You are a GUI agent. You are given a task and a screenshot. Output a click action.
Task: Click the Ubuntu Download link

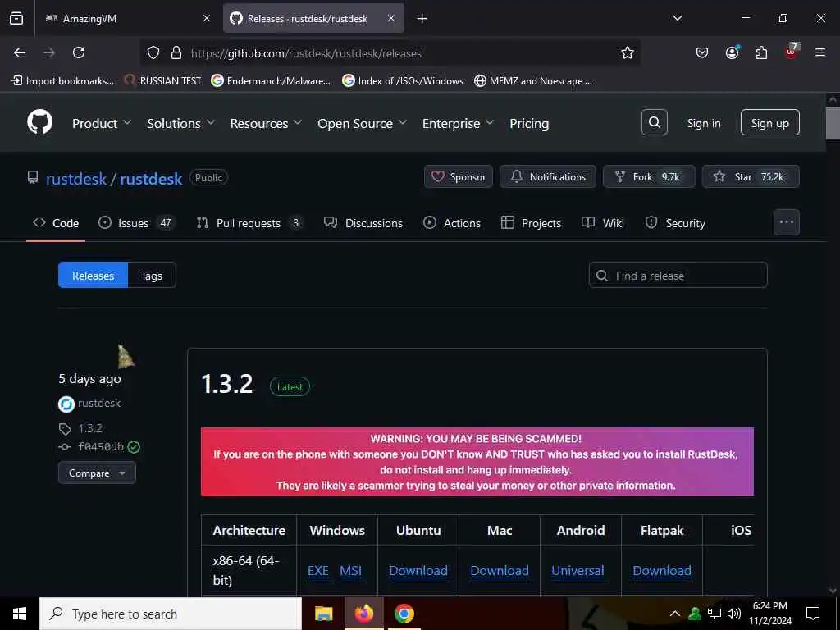click(418, 571)
